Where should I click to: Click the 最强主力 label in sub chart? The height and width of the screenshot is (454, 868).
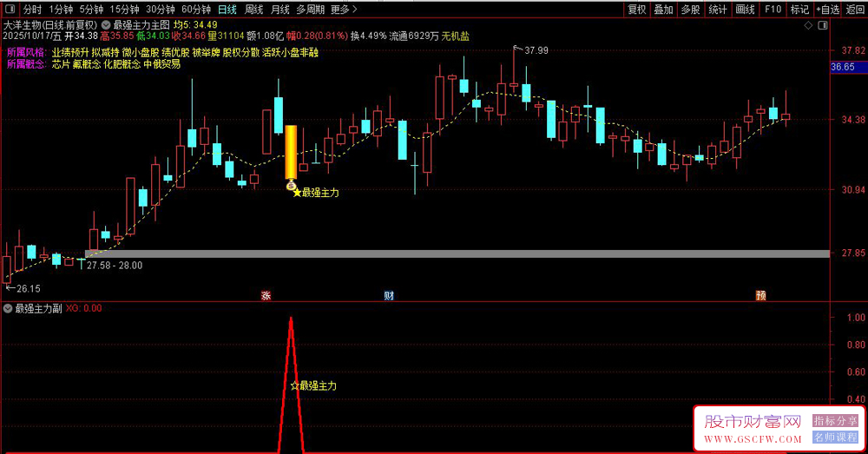coord(313,385)
